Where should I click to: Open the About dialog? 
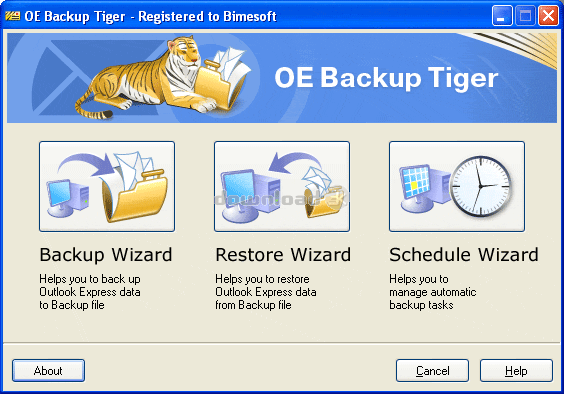(49, 371)
